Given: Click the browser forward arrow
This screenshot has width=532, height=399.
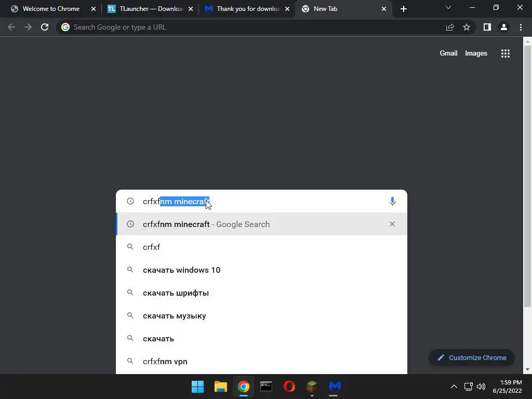Looking at the screenshot, I should (x=28, y=27).
